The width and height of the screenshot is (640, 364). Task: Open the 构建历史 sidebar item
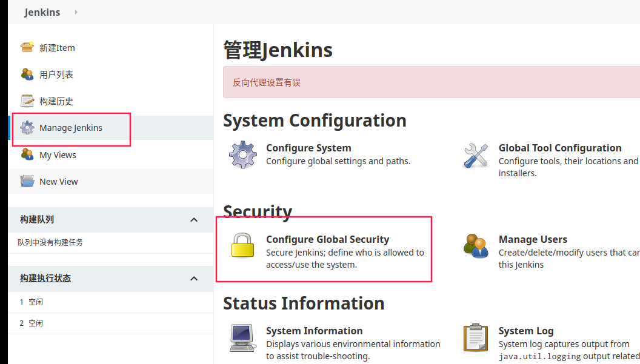click(56, 101)
